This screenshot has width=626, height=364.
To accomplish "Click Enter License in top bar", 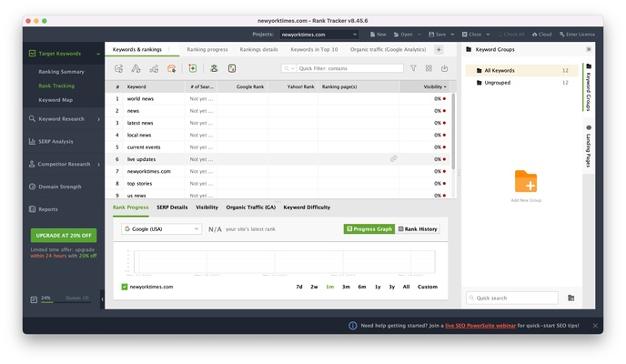I will 577,35.
